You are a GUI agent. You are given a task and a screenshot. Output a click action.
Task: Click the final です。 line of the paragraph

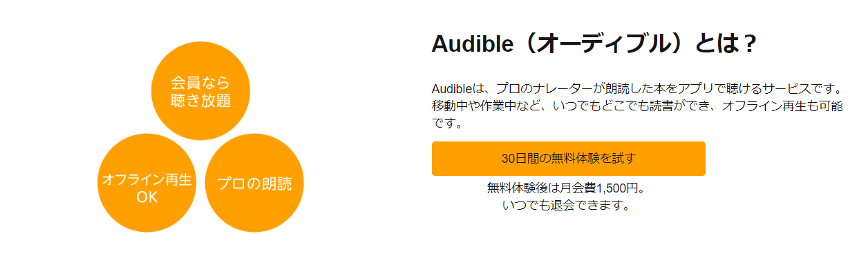[446, 125]
